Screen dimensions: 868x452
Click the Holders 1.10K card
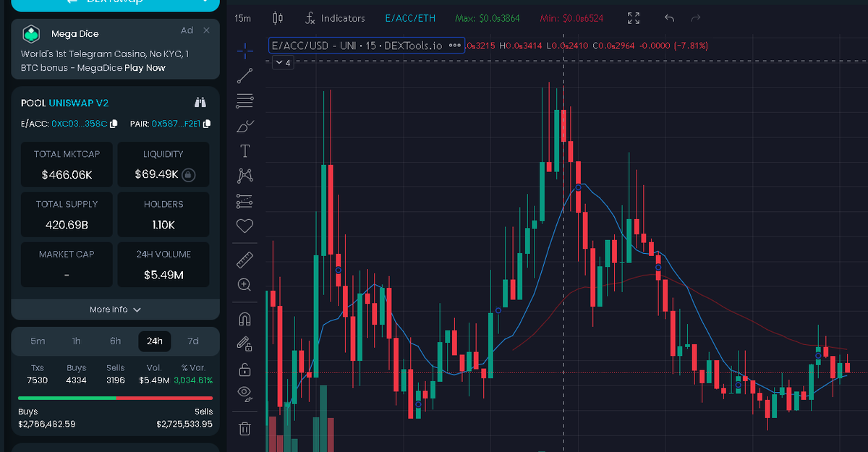pyautogui.click(x=163, y=214)
